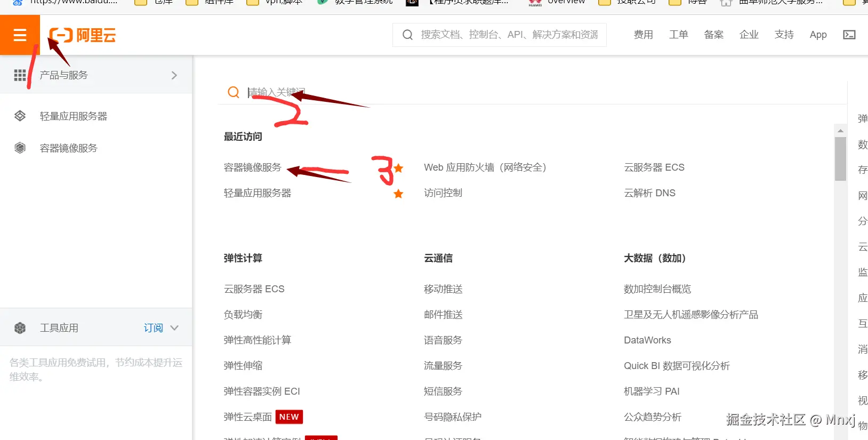Click the Alibaba Cloud 阿里云 logo
This screenshot has height=440, width=868.
pos(83,36)
